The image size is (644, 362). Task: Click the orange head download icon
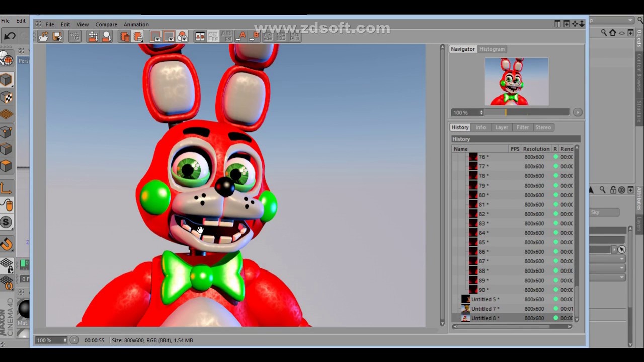point(106,36)
